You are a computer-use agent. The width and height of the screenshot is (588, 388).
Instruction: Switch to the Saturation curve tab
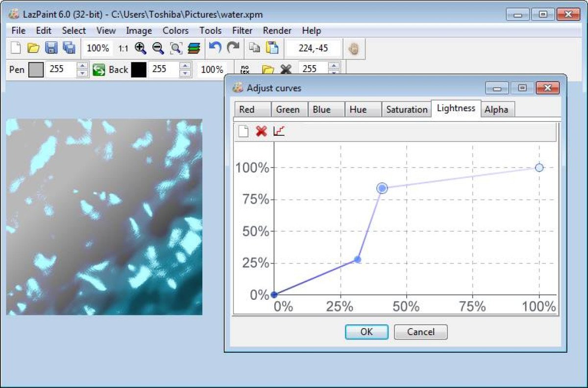coord(406,110)
